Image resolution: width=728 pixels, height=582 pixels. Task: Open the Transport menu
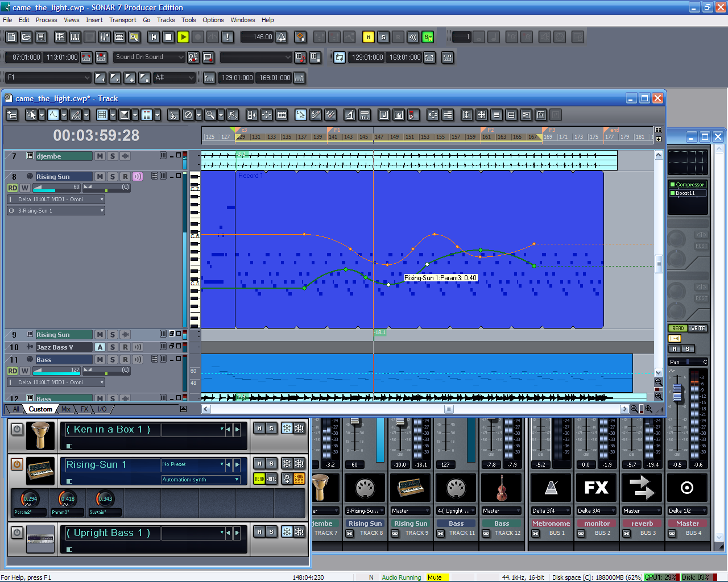(x=123, y=20)
